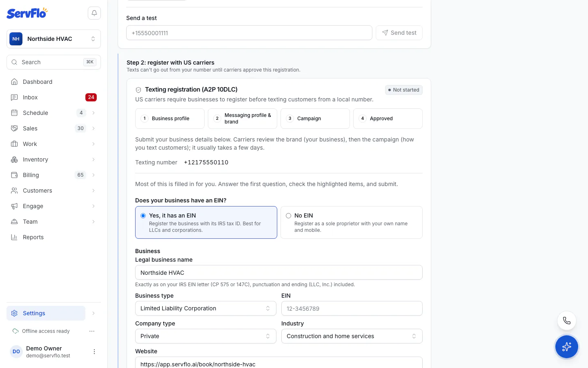Open the Business type dropdown
This screenshot has width=588, height=368.
pos(206,308)
